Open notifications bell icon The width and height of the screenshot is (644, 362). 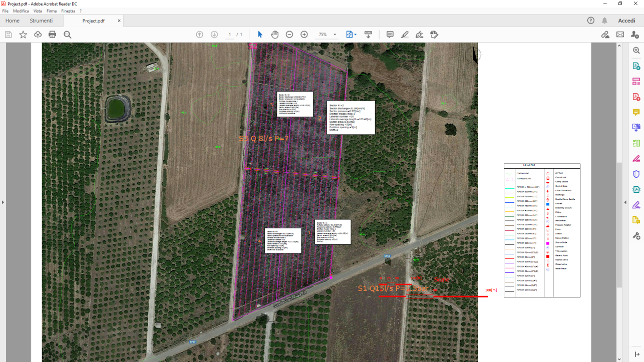pos(605,21)
